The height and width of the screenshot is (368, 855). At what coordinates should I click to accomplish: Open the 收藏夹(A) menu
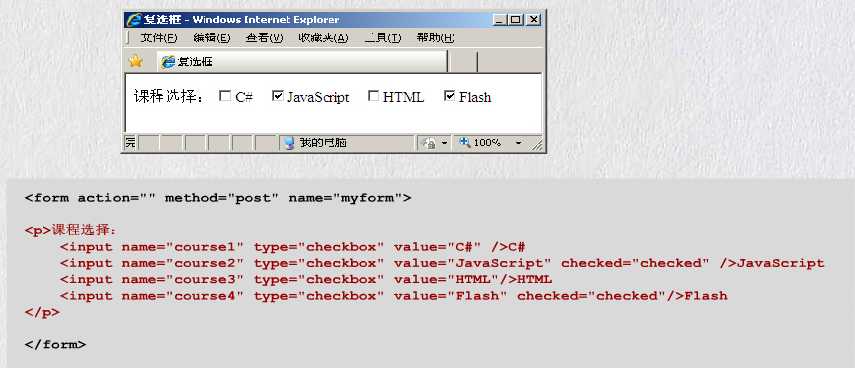[323, 38]
